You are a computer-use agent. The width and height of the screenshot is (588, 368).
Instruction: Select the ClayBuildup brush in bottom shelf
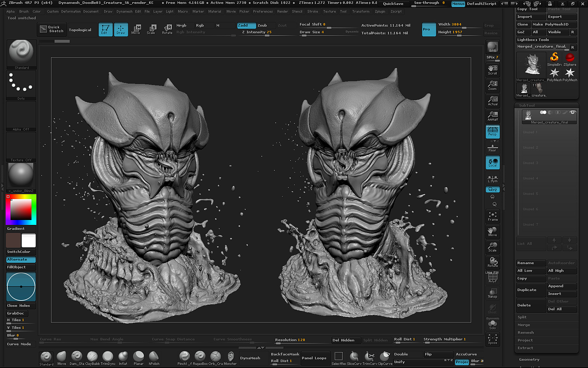point(92,359)
